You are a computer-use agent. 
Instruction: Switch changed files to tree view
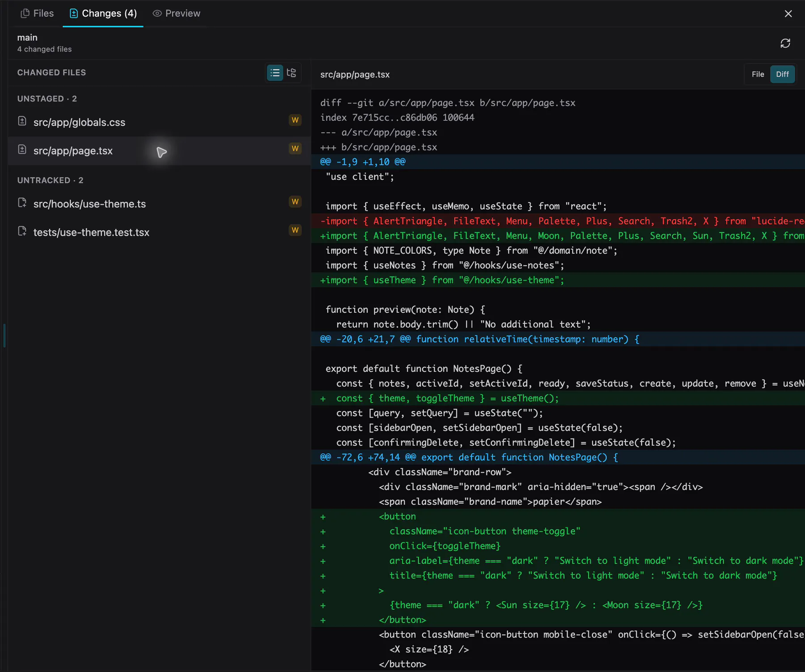(292, 73)
